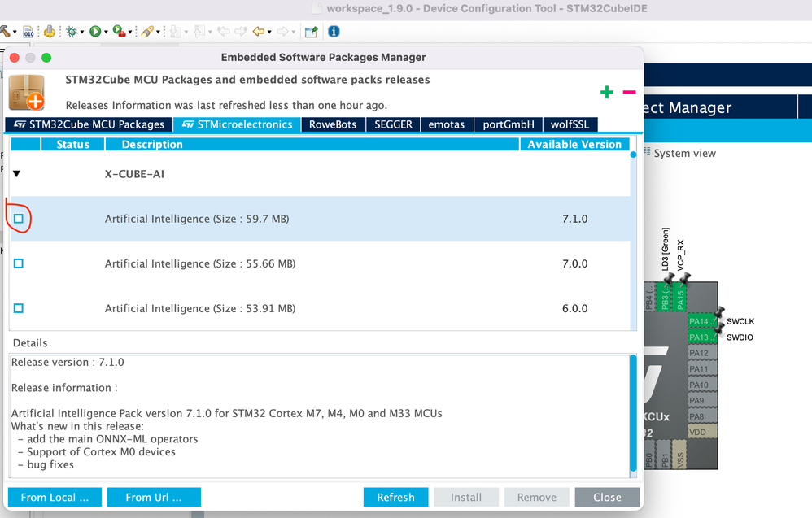Run the project with the green play icon
The width and height of the screenshot is (812, 518).
94,32
